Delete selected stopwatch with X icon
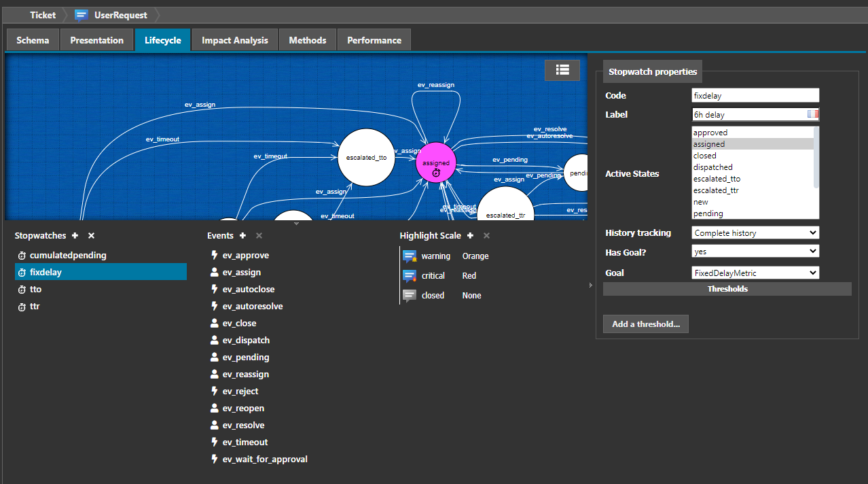The image size is (868, 484). point(92,236)
